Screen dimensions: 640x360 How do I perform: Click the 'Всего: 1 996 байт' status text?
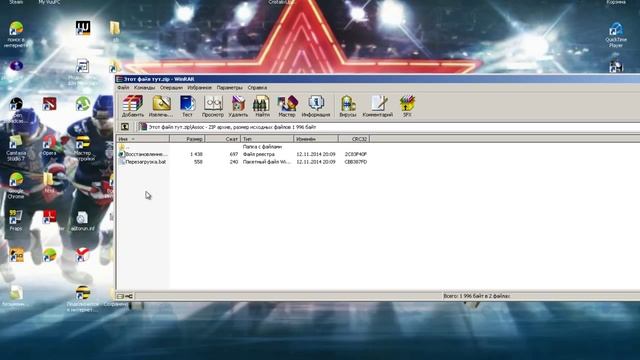[476, 296]
